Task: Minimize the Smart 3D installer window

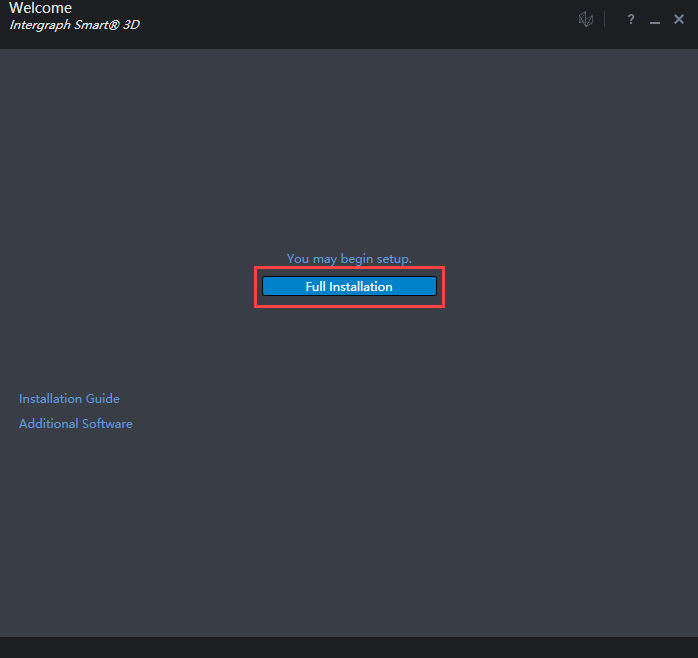Action: 654,21
